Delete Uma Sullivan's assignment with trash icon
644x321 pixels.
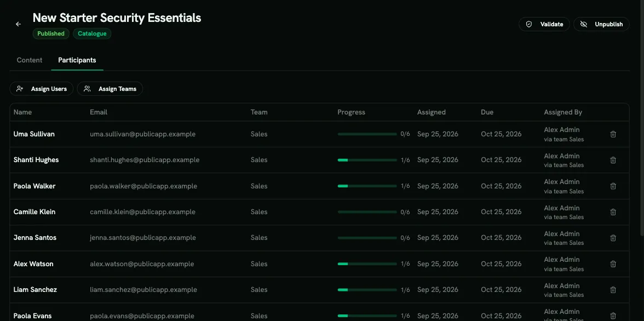click(613, 134)
